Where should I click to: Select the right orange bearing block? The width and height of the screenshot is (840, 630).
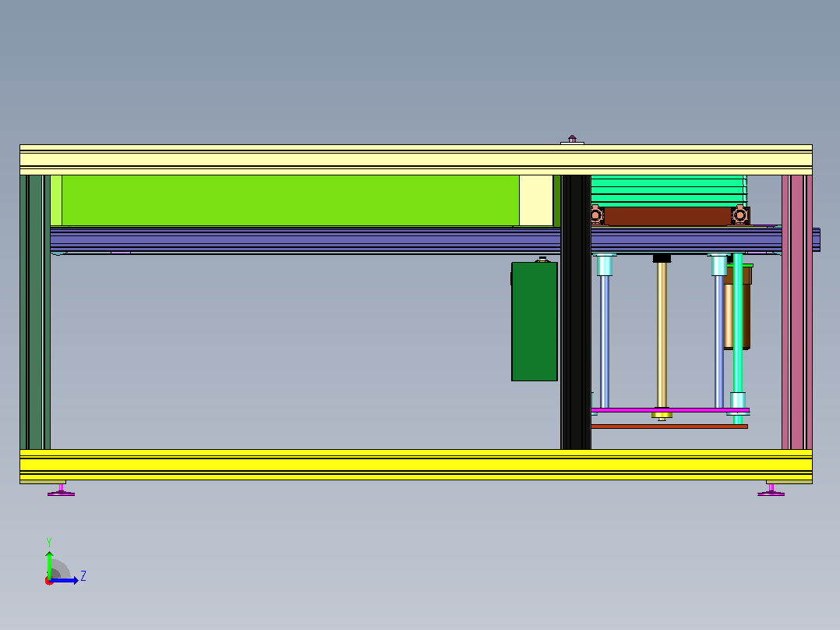point(740,215)
